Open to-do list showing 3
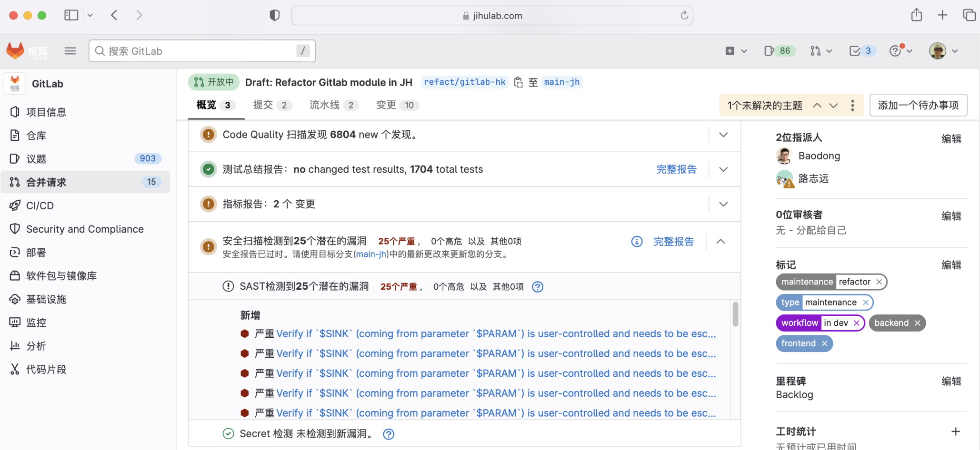 pyautogui.click(x=862, y=51)
